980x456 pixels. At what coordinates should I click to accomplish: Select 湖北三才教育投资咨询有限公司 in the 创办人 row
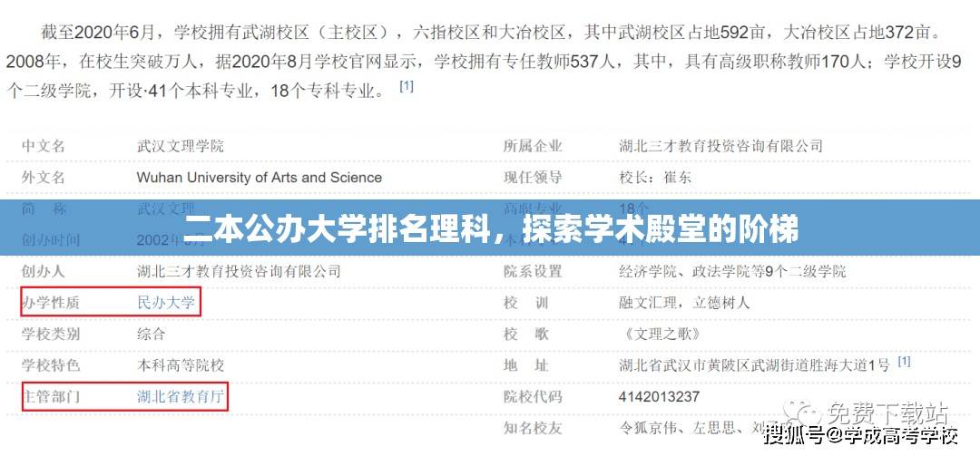tap(239, 272)
